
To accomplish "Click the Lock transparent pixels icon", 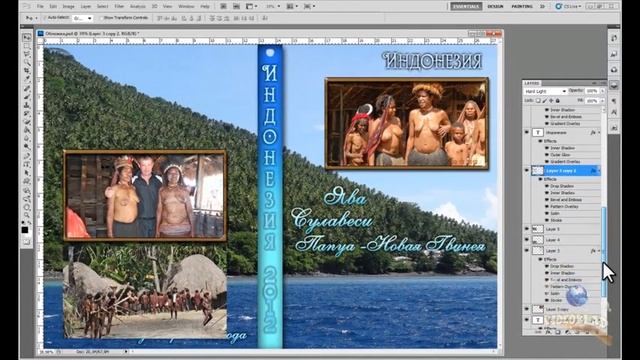I will click(538, 100).
